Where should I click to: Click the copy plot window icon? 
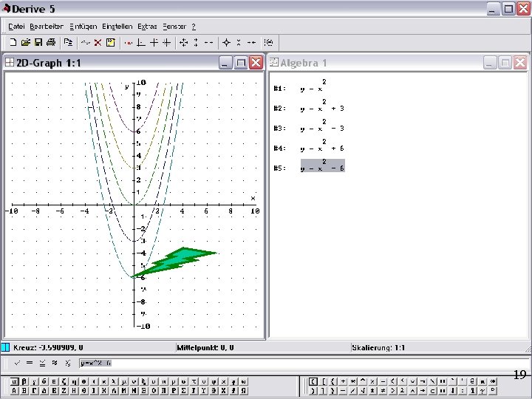coord(68,42)
